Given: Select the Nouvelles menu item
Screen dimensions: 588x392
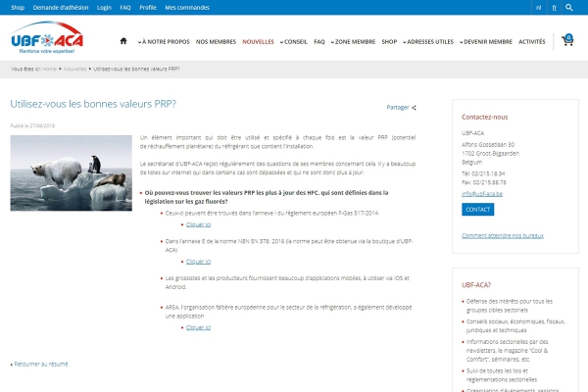Looking at the screenshot, I should pos(258,41).
